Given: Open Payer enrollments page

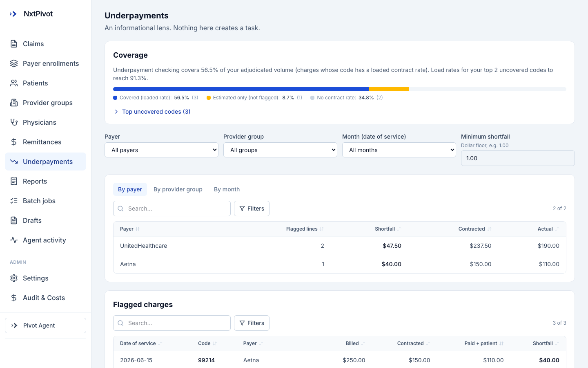Looking at the screenshot, I should coord(45,63).
